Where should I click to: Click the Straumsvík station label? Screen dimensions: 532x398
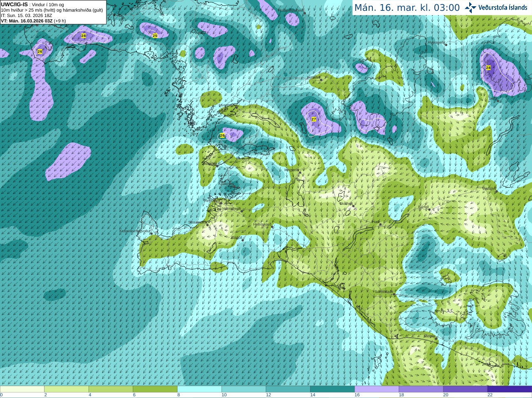click(197, 222)
